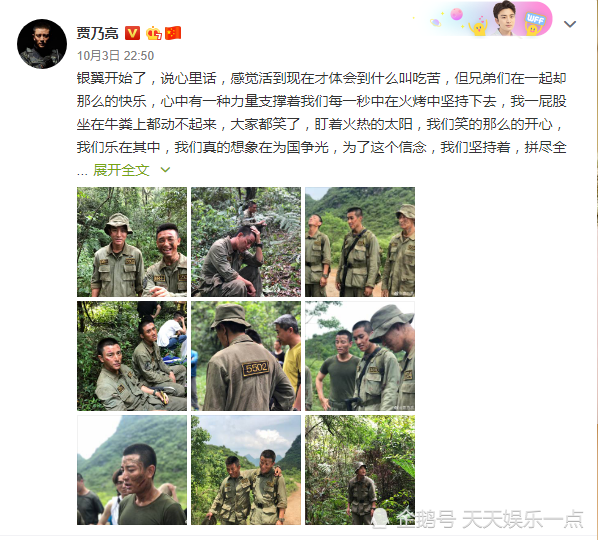
Task: Open the post timestamp 10月3日 22:50
Action: pos(116,56)
